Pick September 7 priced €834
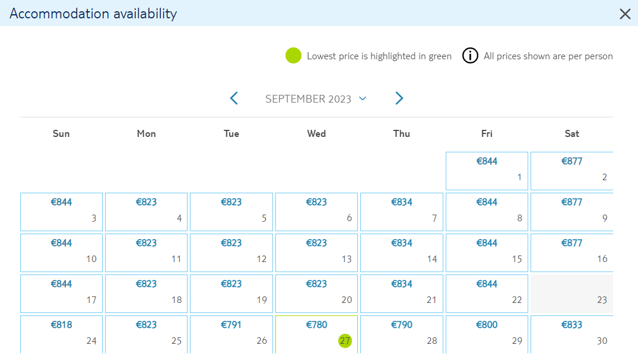This screenshot has width=638, height=364. (402, 212)
